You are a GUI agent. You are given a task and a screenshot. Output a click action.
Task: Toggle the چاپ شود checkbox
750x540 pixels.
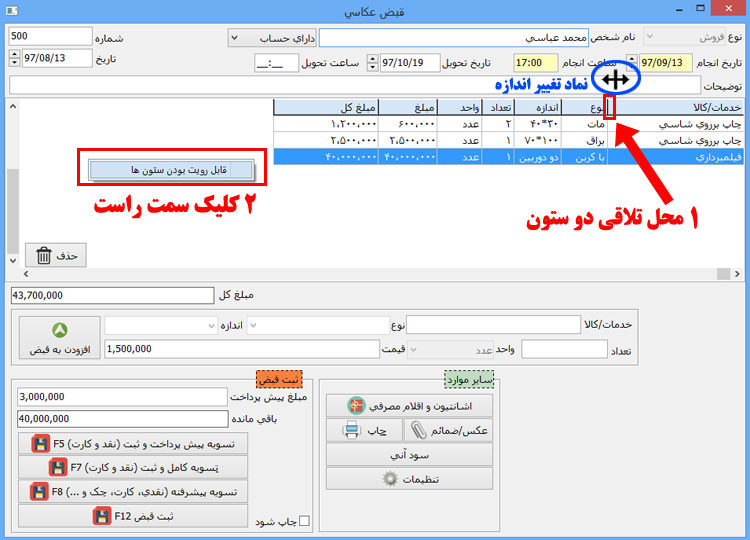(305, 521)
